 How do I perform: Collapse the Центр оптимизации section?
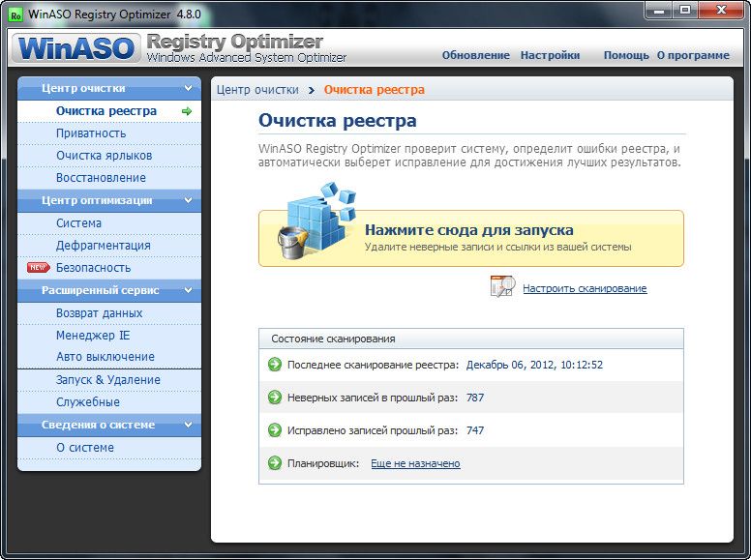tap(188, 200)
